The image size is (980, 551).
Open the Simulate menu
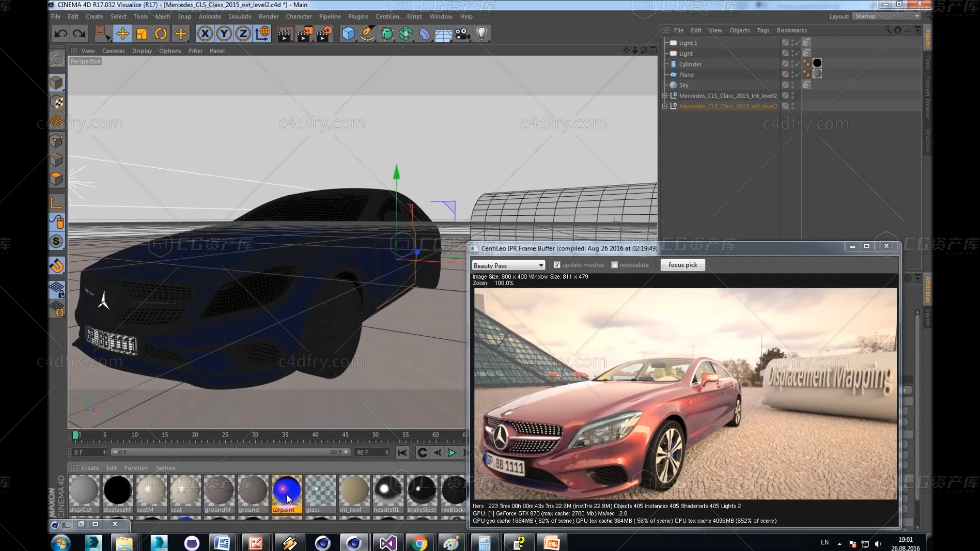[x=240, y=16]
